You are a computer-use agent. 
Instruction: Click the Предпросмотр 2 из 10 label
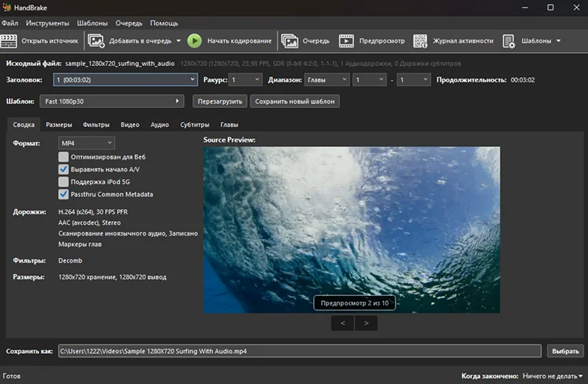coord(354,303)
